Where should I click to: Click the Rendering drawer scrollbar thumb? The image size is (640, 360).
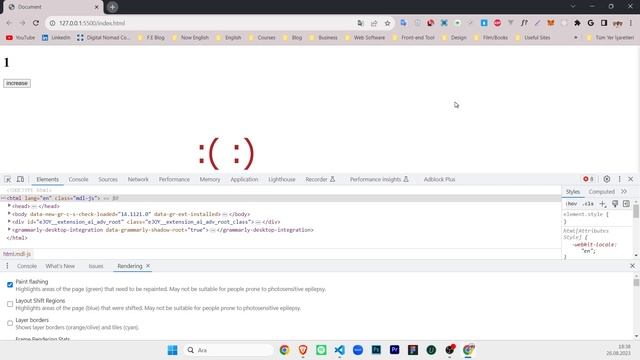pyautogui.click(x=636, y=282)
